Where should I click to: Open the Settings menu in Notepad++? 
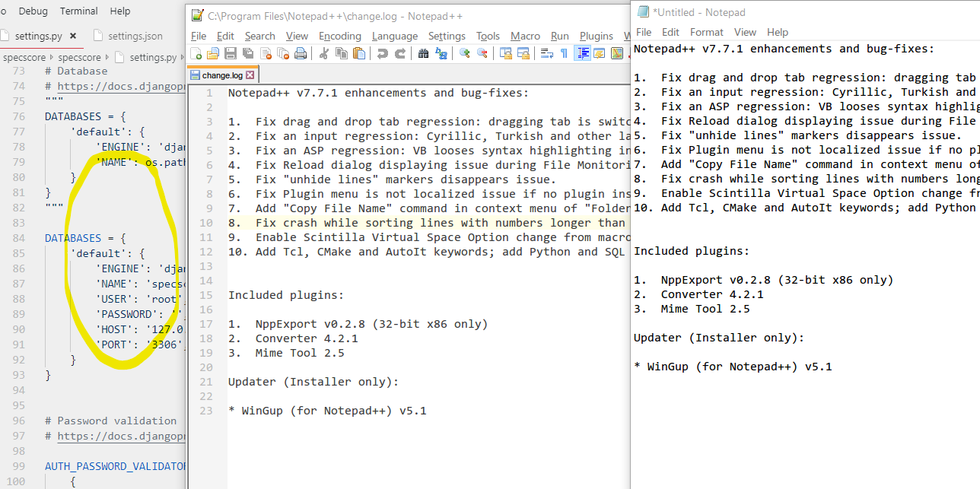[447, 36]
